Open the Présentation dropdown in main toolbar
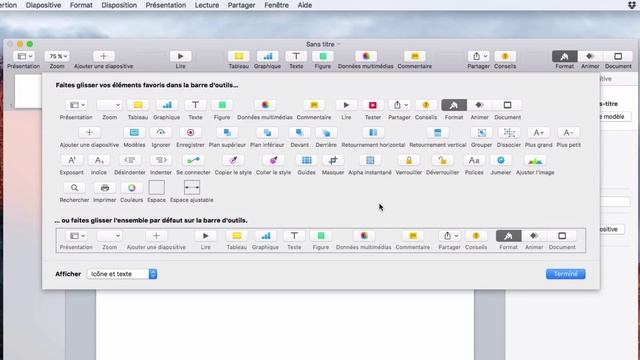 click(24, 56)
